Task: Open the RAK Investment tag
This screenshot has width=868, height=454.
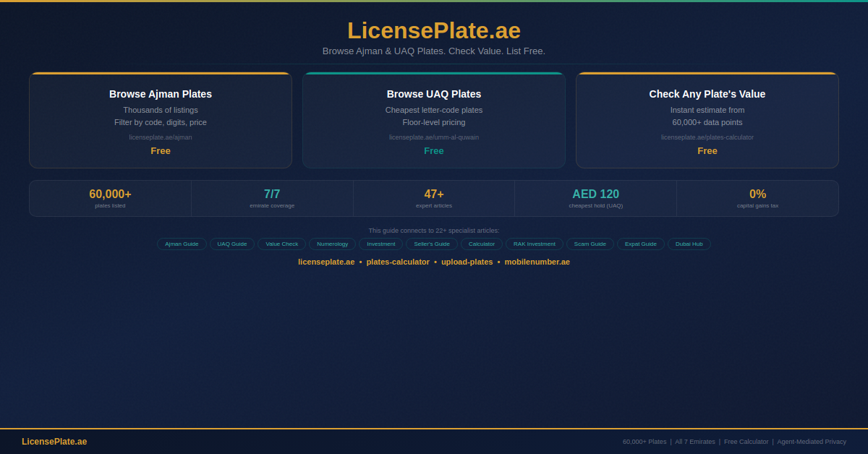Action: point(535,244)
